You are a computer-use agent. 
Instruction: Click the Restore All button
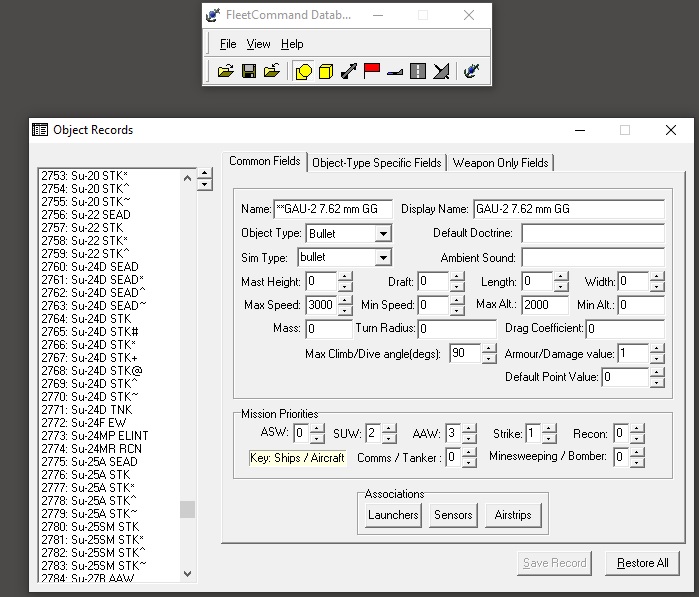642,563
